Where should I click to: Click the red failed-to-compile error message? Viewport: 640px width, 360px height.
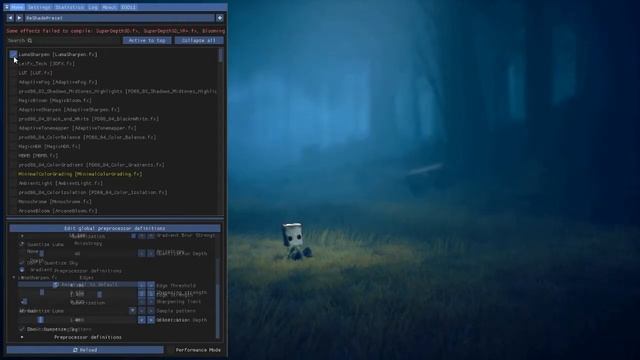116,31
